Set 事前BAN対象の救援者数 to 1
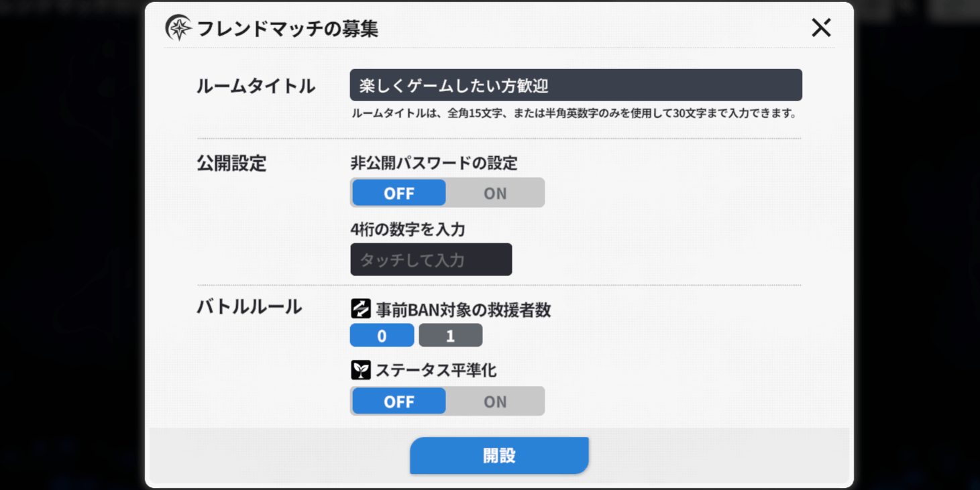The image size is (980, 490). tap(451, 335)
